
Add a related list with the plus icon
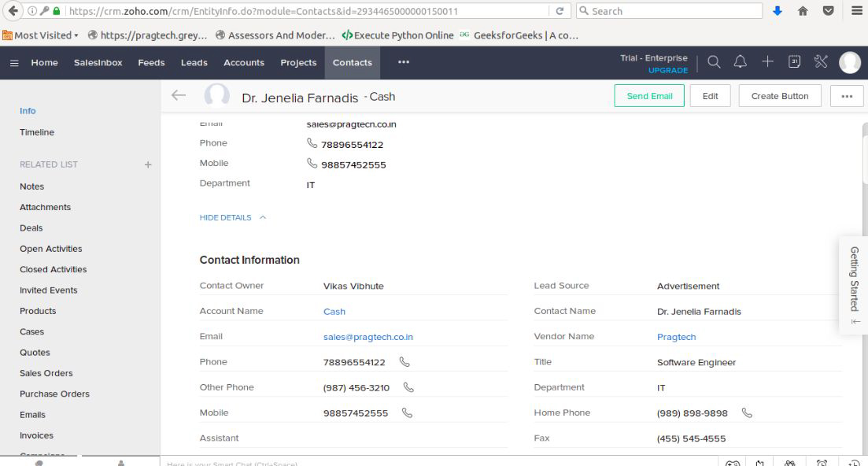tap(148, 165)
